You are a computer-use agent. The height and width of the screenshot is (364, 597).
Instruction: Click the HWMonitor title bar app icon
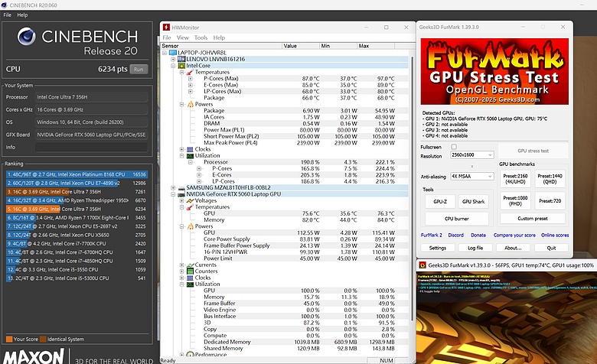[166, 28]
